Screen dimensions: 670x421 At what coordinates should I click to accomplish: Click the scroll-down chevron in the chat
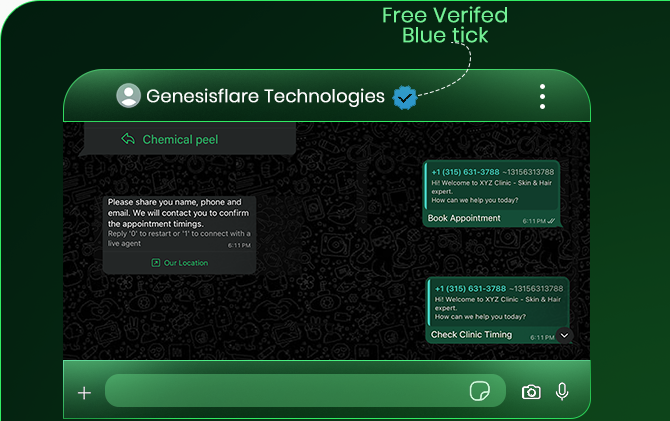coord(564,335)
